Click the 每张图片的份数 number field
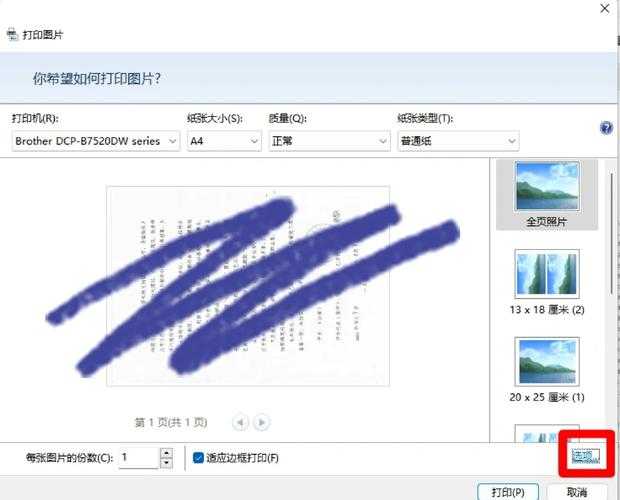The height and width of the screenshot is (500, 620). pos(137,458)
